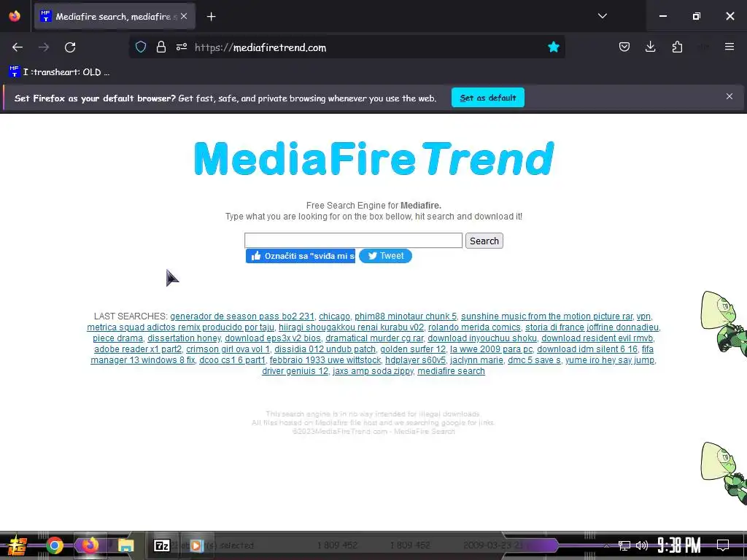This screenshot has width=747, height=560.
Task: Open a new browser tab
Action: click(x=211, y=17)
